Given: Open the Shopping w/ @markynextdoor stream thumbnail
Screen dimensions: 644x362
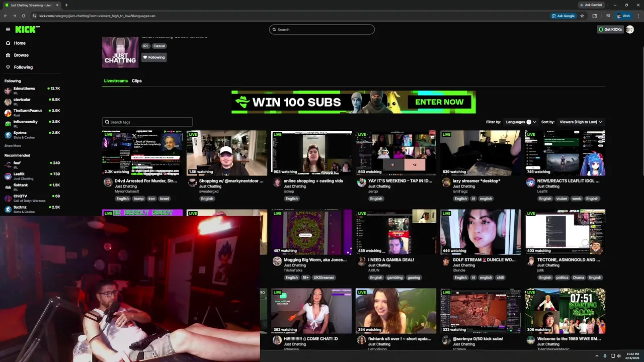Looking at the screenshot, I should (227, 153).
